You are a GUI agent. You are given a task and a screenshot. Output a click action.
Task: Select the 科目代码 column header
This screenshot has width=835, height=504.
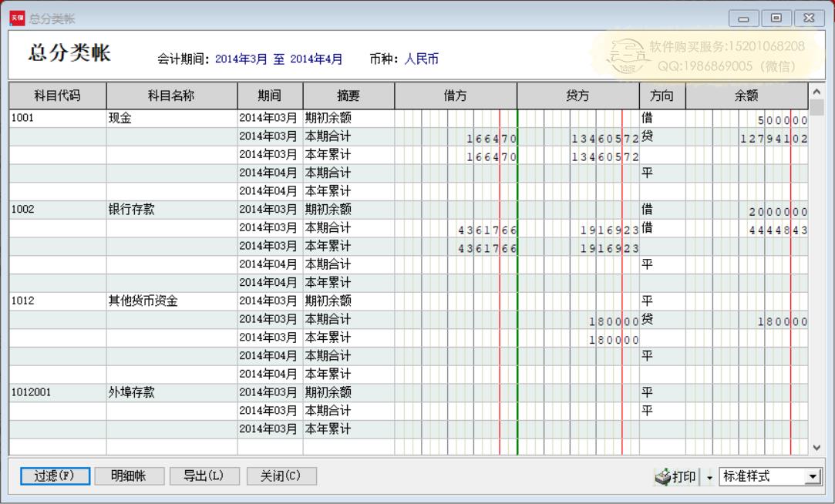[x=58, y=96]
